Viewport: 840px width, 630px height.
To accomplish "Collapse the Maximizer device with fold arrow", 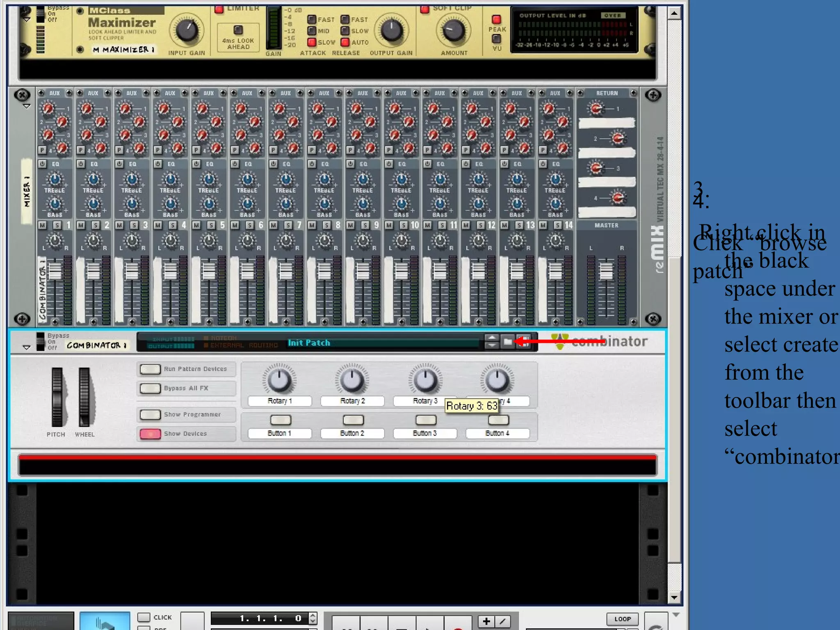I will pos(27,20).
